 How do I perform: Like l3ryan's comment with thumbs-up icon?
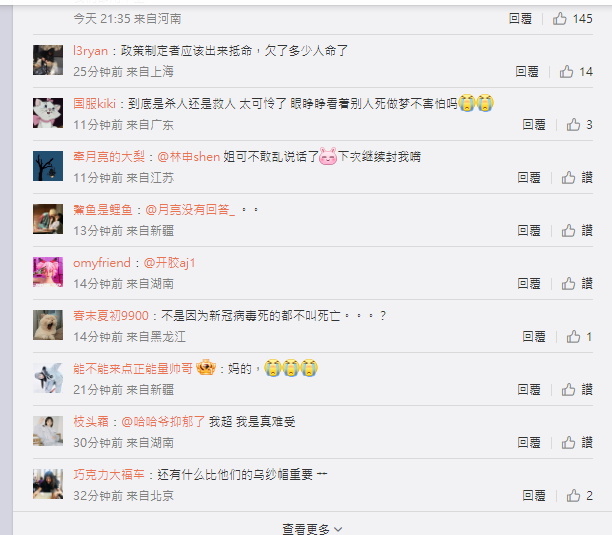[x=566, y=71]
